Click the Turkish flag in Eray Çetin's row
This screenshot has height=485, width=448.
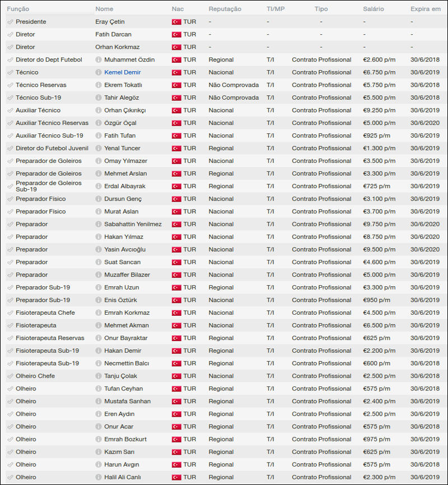pyautogui.click(x=176, y=22)
